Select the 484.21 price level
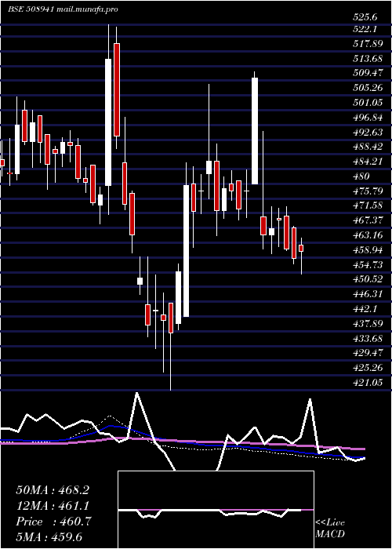This screenshot has height=549, width=392. [368, 162]
